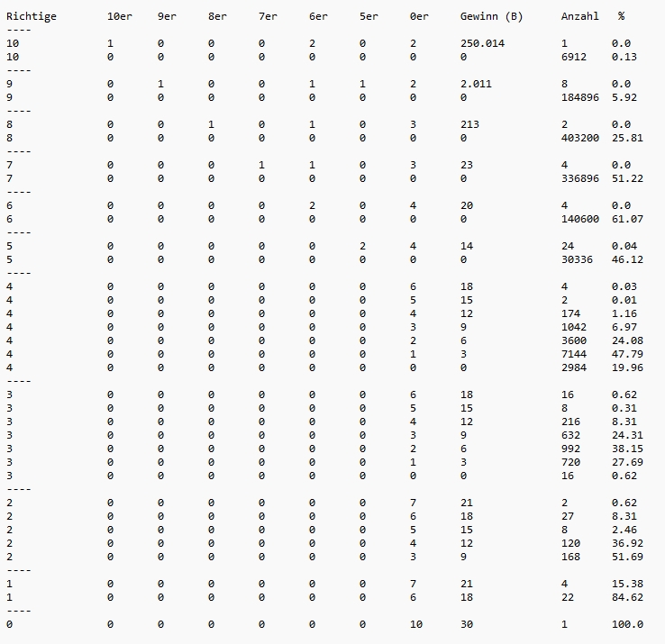Viewport: 665px width, 644px height.
Task: Click the Richtige column header
Action: pyautogui.click(x=32, y=16)
